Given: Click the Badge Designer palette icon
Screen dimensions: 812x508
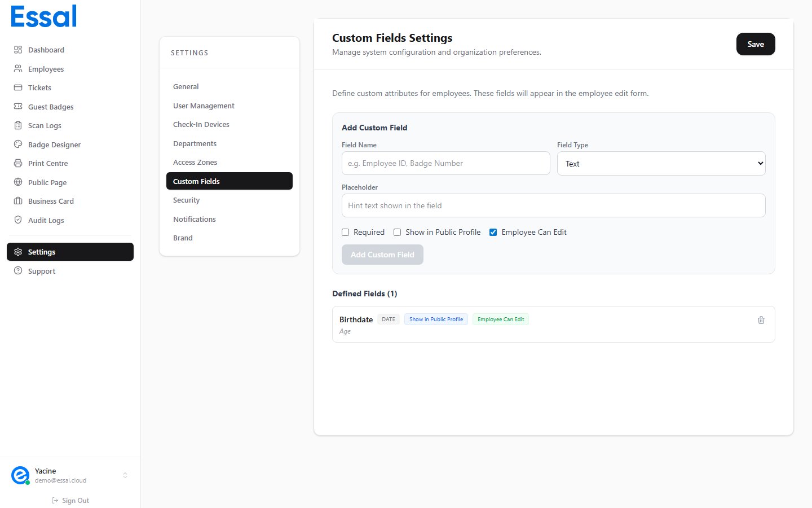Looking at the screenshot, I should [x=18, y=144].
